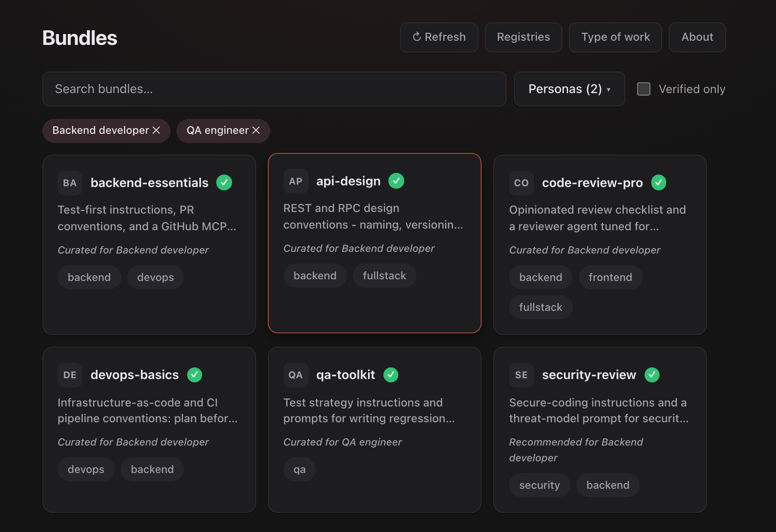
Task: Select the qa tag on qa-toolkit
Action: [299, 469]
